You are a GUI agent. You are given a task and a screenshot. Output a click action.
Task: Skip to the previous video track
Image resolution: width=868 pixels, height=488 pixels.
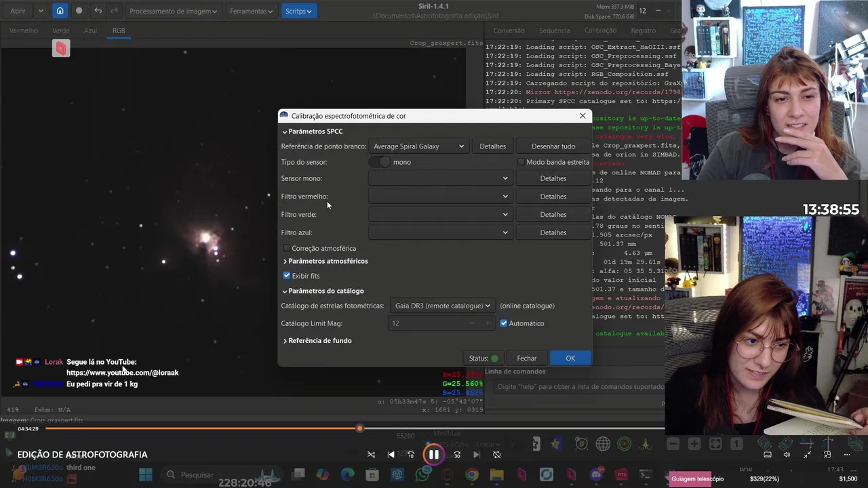click(x=391, y=455)
